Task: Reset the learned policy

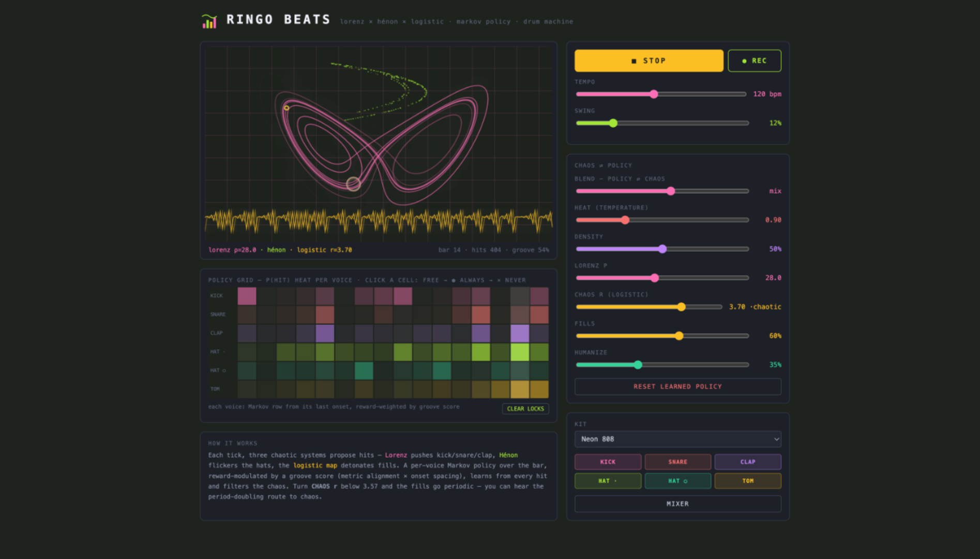Action: point(677,387)
